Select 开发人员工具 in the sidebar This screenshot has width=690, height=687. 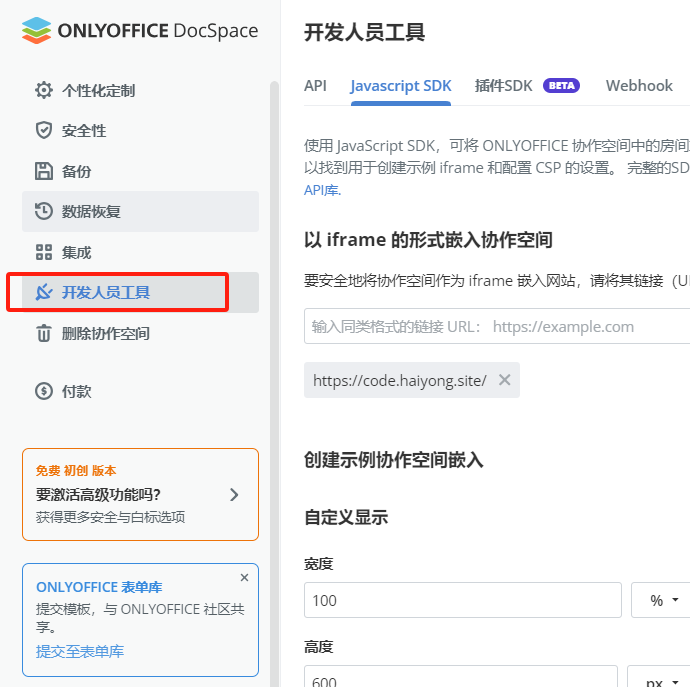[x=140, y=292]
